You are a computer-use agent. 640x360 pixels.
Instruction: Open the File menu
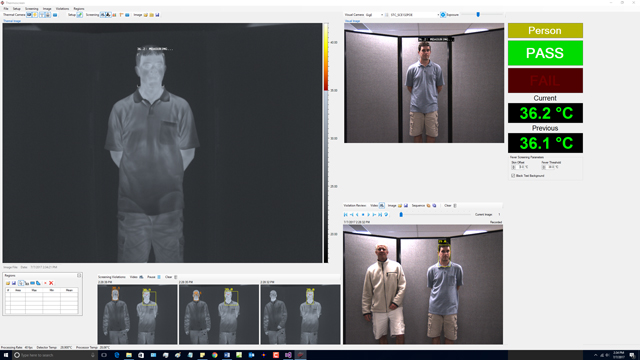pos(6,9)
